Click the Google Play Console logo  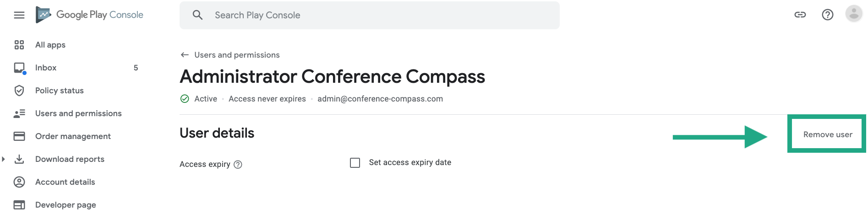[90, 15]
